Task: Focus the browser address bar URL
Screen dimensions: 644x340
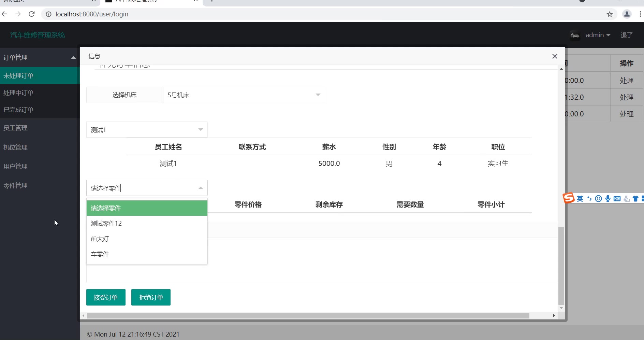Action: [92, 14]
